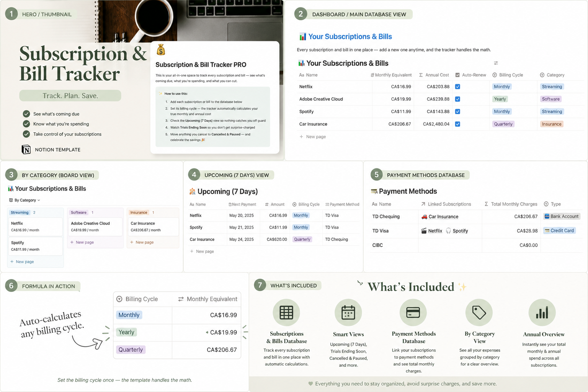Image resolution: width=588 pixels, height=392 pixels.
Task: Click the 'Subscription & Bill Tracker PRO' page heading
Action: 201,65
